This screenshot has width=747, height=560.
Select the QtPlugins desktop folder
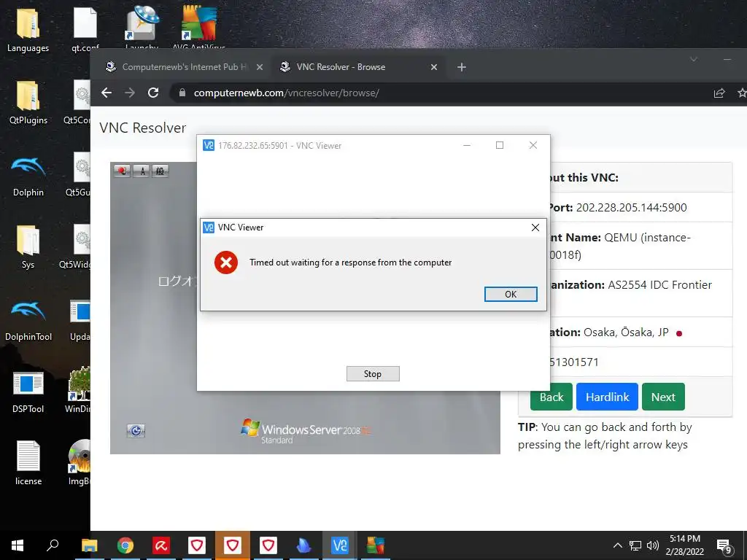click(28, 103)
